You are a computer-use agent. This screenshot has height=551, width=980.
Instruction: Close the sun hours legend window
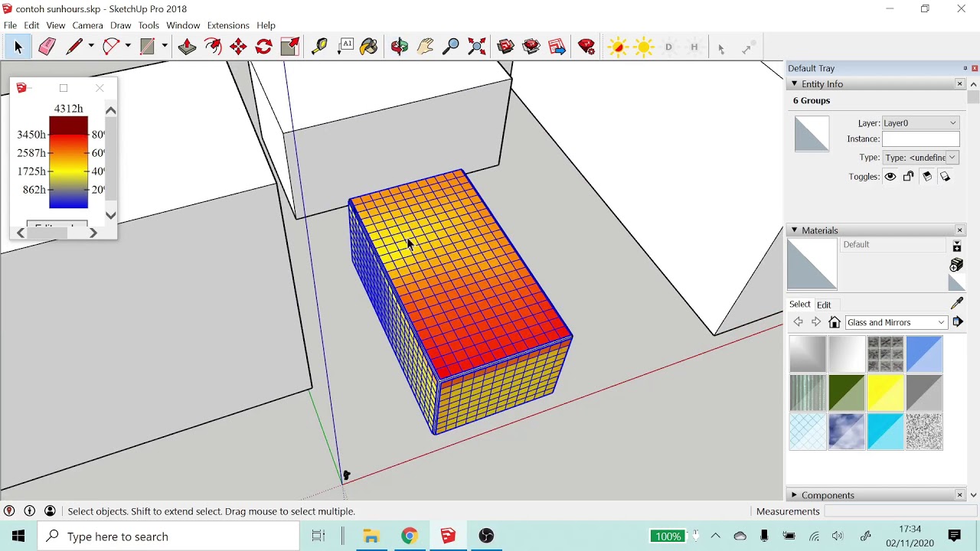point(100,88)
